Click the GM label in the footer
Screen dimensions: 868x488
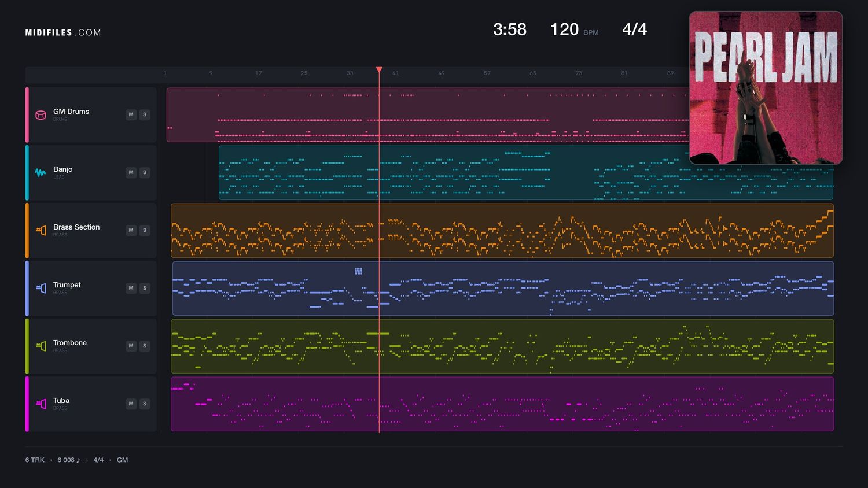(x=122, y=460)
